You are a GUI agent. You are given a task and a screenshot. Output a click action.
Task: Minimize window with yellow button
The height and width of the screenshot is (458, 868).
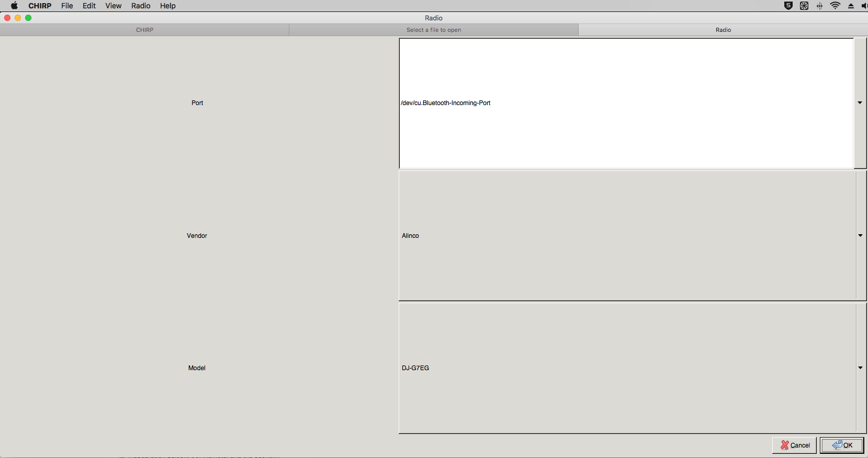18,18
